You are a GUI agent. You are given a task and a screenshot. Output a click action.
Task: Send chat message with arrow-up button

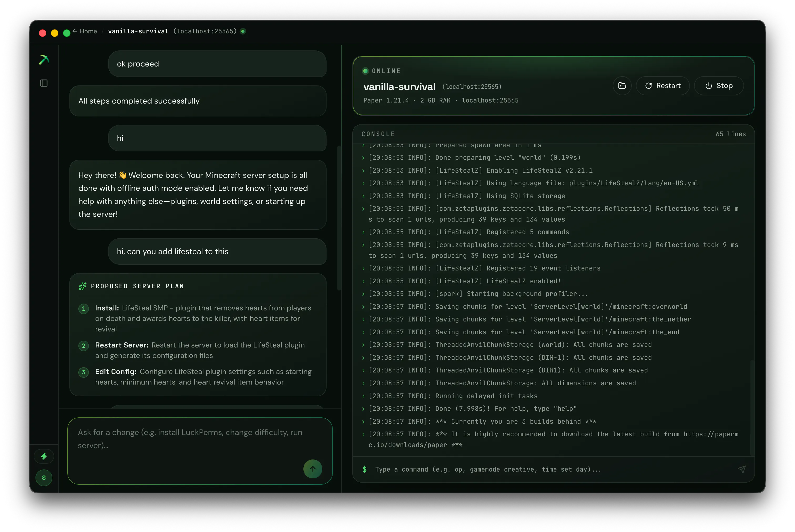click(x=313, y=469)
